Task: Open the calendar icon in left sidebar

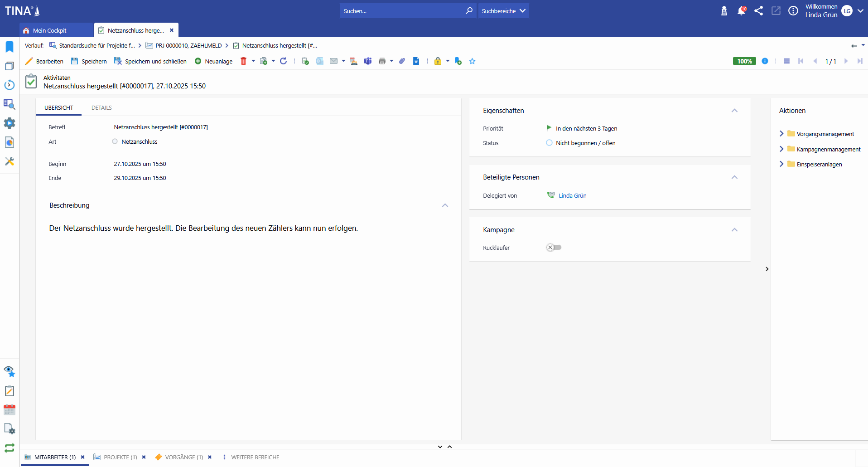Action: tap(10, 410)
